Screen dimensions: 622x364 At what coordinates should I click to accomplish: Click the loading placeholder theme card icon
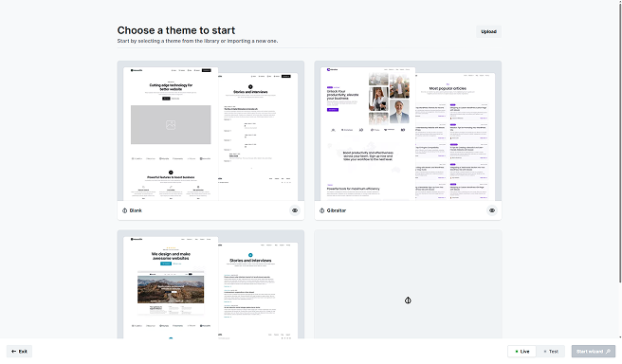coord(408,300)
